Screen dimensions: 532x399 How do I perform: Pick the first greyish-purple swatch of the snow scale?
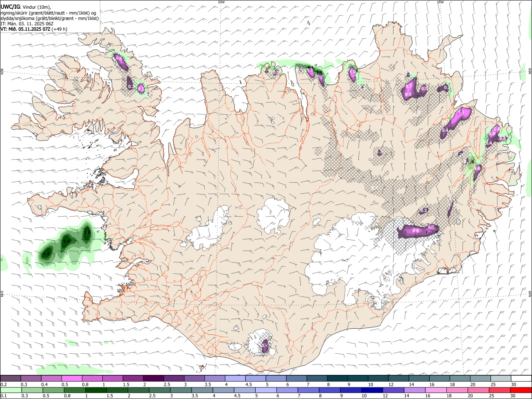(x=10, y=379)
